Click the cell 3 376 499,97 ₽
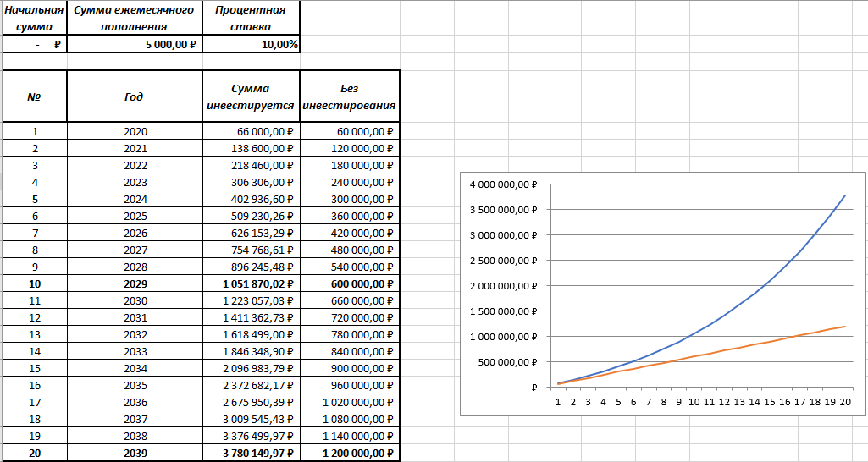Viewport: 868px width, 462px height. (x=251, y=436)
